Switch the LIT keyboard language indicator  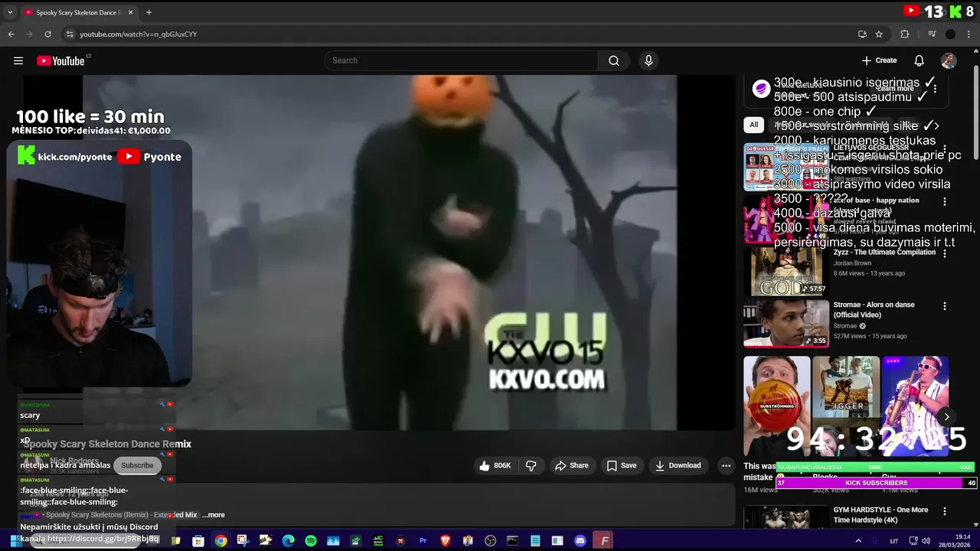tap(893, 541)
